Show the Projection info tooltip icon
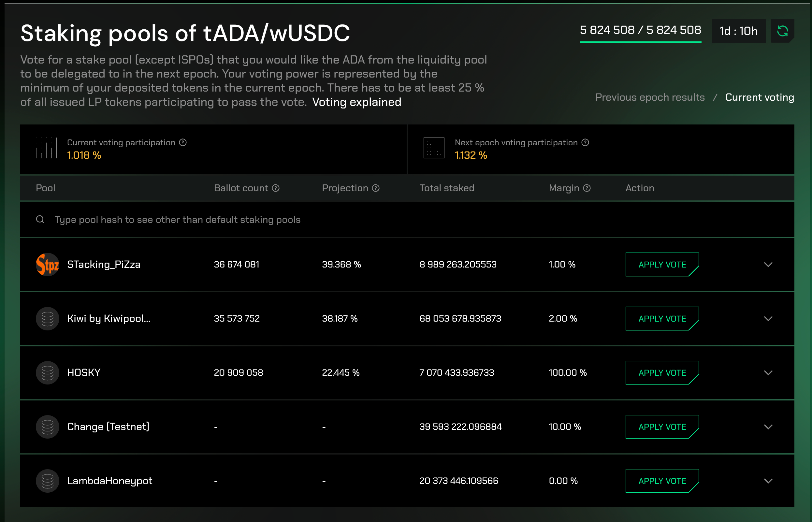812x522 pixels. (376, 188)
